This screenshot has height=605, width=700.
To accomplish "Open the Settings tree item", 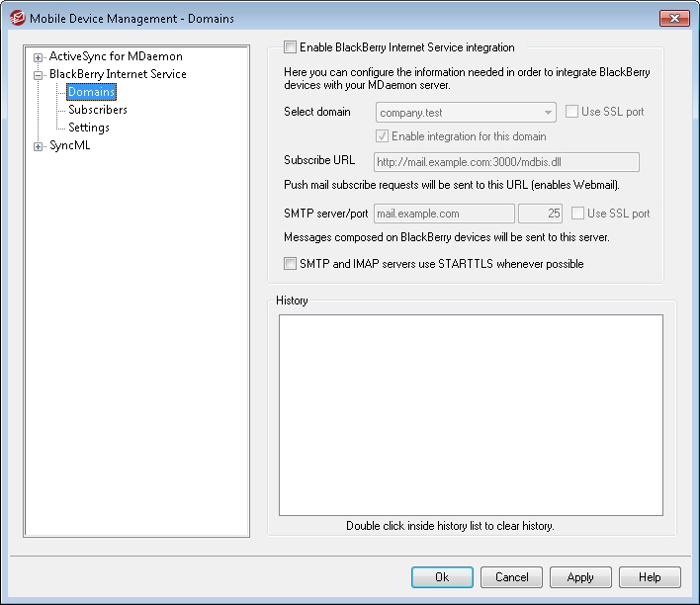I will (x=89, y=128).
